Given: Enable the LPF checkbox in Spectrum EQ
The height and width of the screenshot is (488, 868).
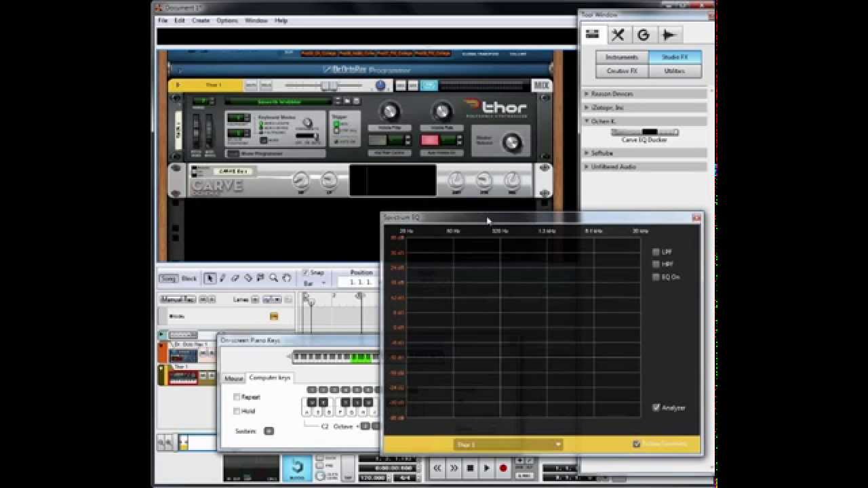Looking at the screenshot, I should pyautogui.click(x=656, y=251).
